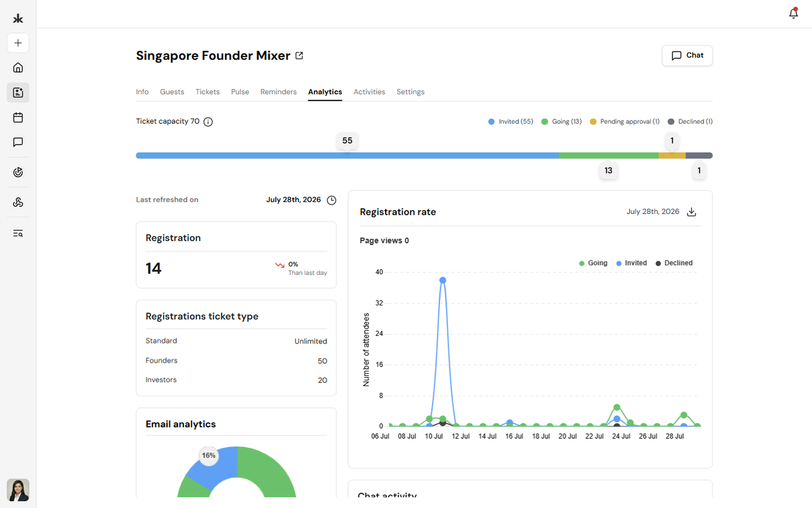This screenshot has width=812, height=508.
Task: Click the Registration count 14
Action: (154, 269)
